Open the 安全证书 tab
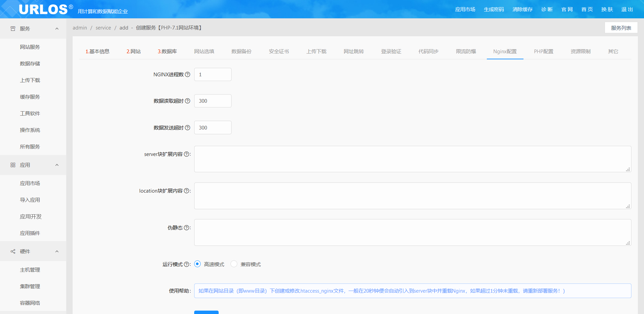 [279, 52]
